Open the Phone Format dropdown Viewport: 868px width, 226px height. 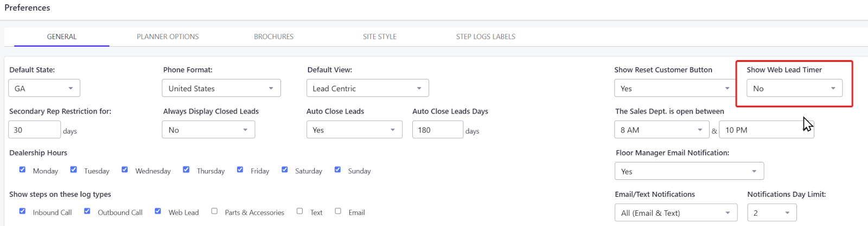click(x=221, y=89)
